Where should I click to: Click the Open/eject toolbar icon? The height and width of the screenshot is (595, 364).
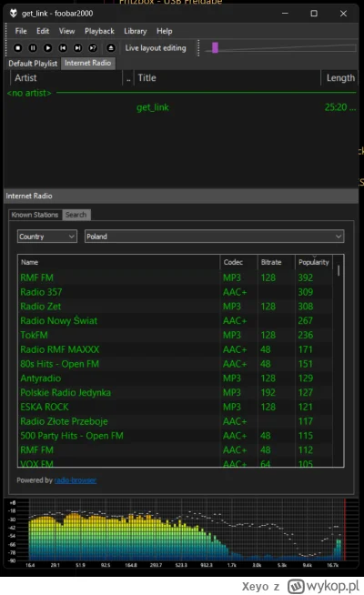(110, 48)
